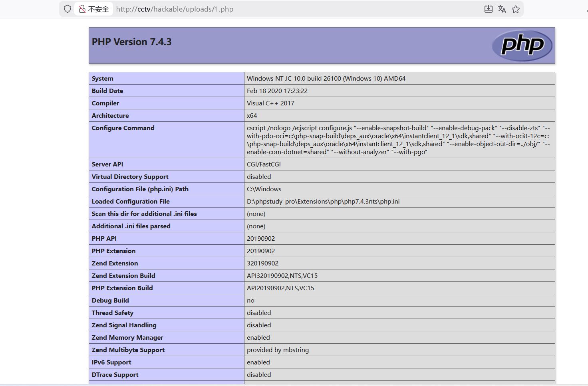Image resolution: width=588 pixels, height=386 pixels.
Task: Select the Debug Build label
Action: coord(110,301)
